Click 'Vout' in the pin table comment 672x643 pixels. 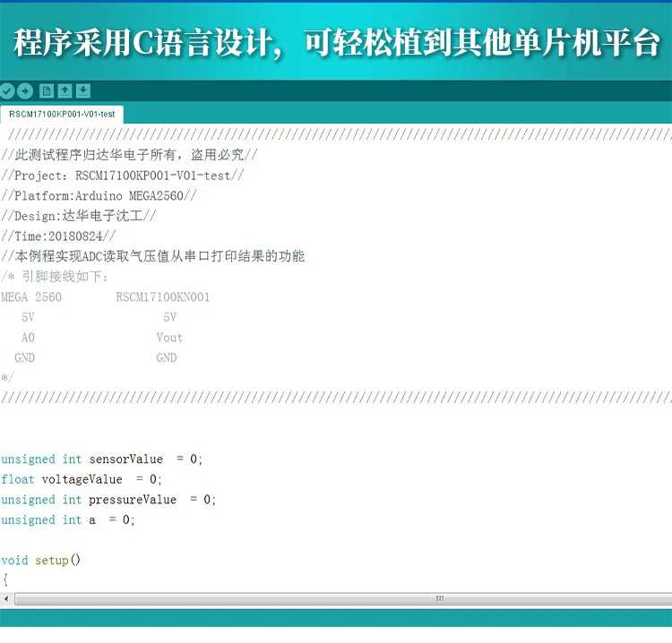169,338
